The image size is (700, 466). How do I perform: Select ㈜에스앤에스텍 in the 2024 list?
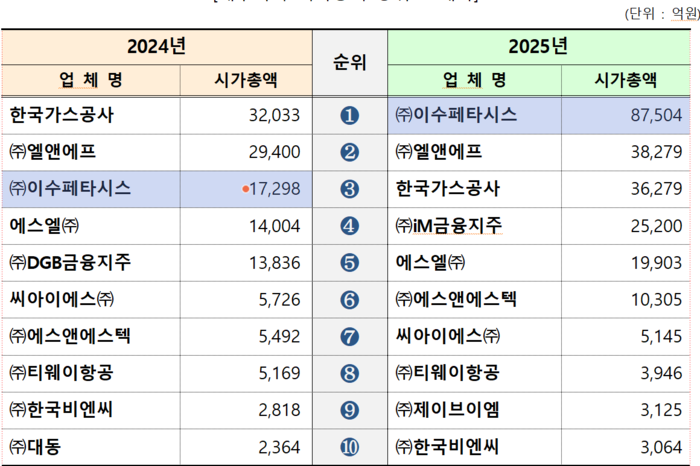(70, 336)
